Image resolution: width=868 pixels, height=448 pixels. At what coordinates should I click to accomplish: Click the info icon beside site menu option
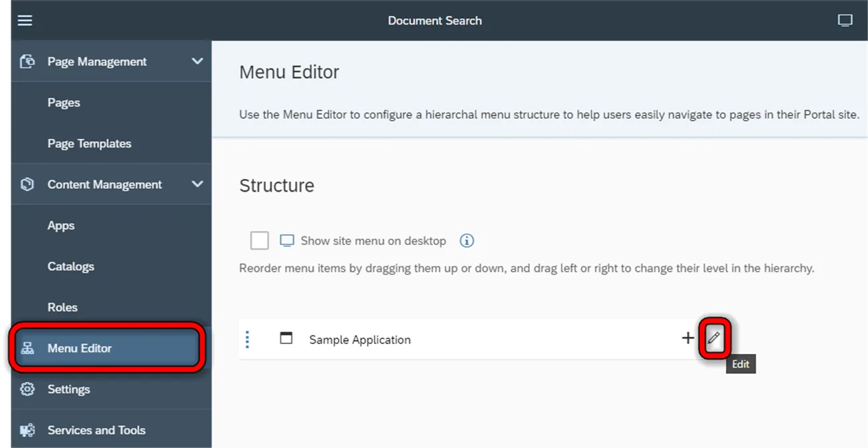(467, 240)
